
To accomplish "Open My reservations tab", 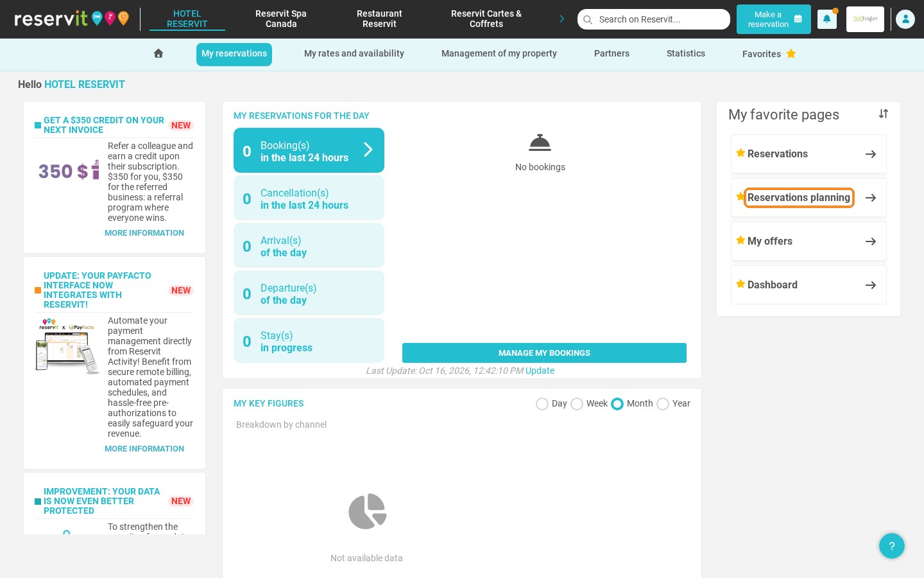I will pos(234,54).
